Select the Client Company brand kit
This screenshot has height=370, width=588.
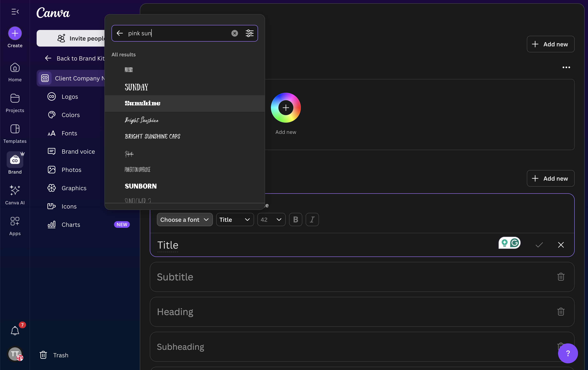coord(71,78)
